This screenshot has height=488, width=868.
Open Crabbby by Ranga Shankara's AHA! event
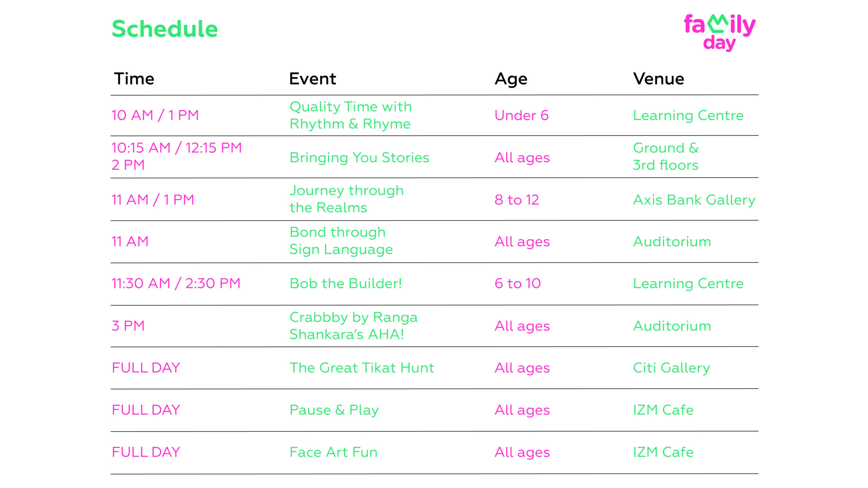point(353,326)
